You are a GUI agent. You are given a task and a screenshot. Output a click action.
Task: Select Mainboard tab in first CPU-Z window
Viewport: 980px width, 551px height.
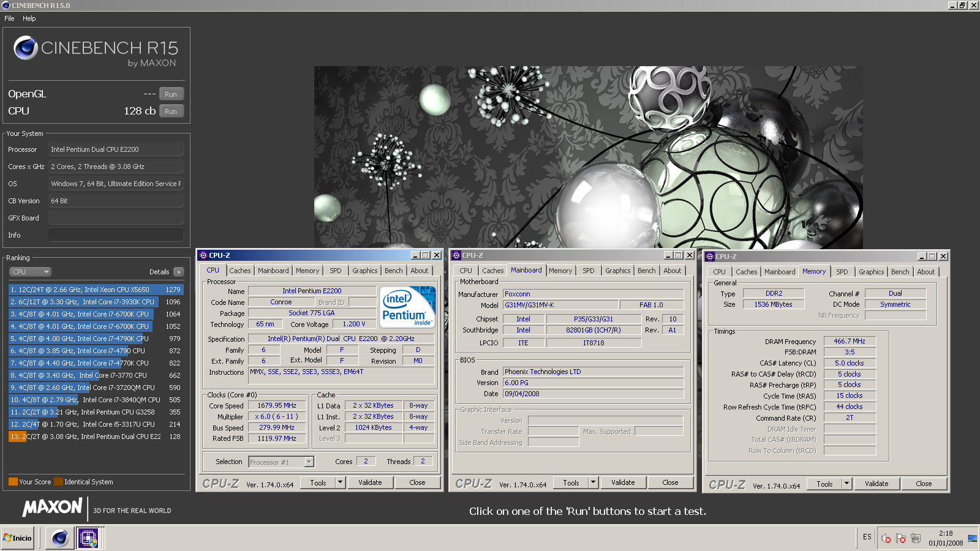273,271
